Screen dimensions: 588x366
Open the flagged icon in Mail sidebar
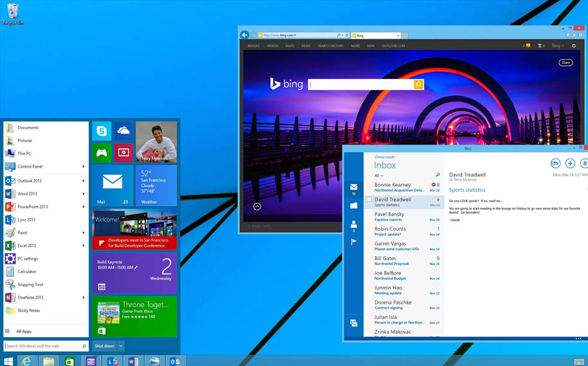click(353, 242)
